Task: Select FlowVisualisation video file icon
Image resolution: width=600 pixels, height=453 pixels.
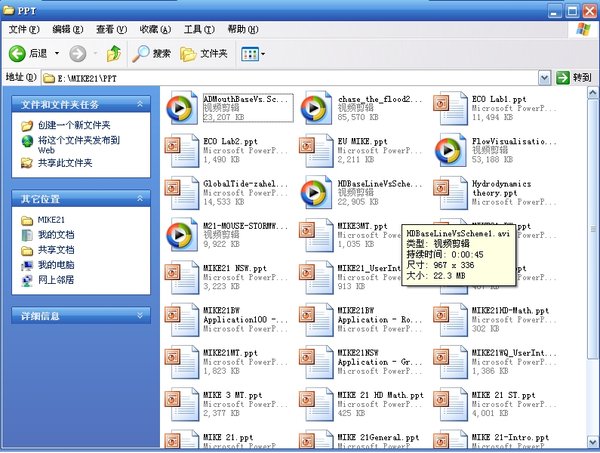Action: [450, 148]
